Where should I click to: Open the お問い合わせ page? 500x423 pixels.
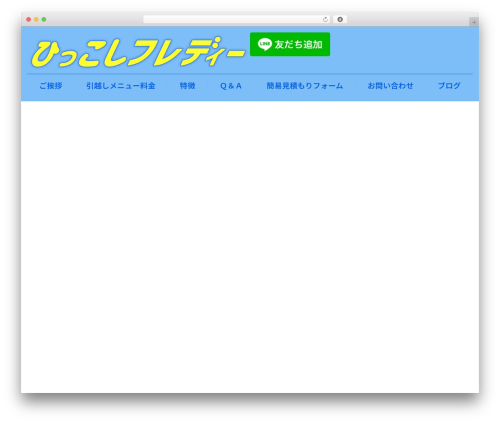(390, 86)
